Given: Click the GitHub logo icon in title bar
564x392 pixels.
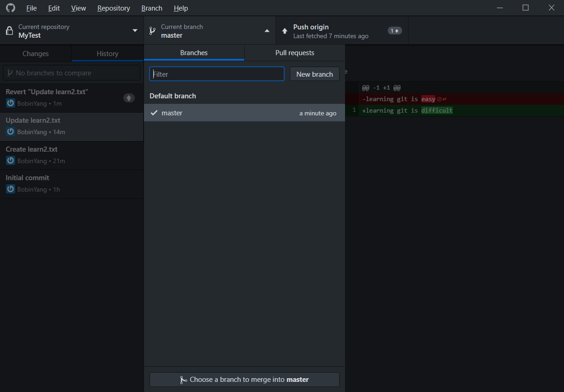Looking at the screenshot, I should click(10, 8).
